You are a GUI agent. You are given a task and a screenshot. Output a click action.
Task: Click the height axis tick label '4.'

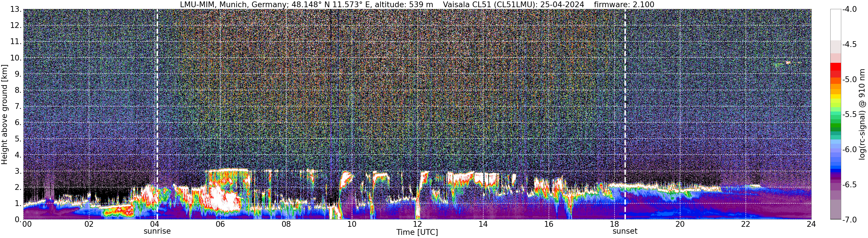[x=18, y=155]
